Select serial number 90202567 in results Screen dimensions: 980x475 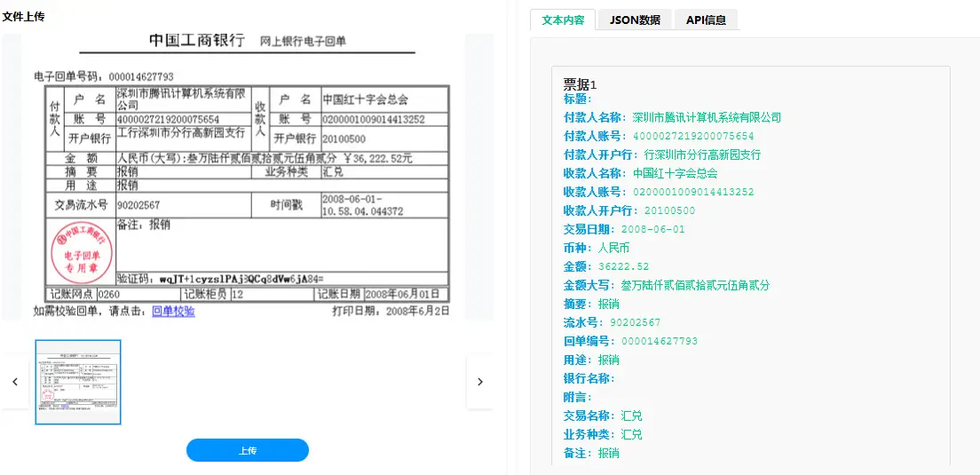(635, 322)
